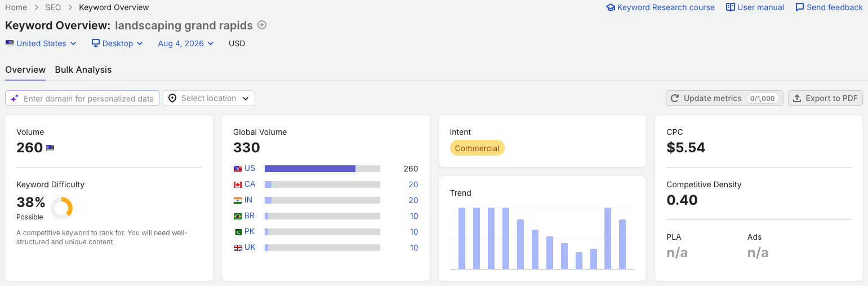Click the upload icon on Export to PDF

click(x=797, y=98)
